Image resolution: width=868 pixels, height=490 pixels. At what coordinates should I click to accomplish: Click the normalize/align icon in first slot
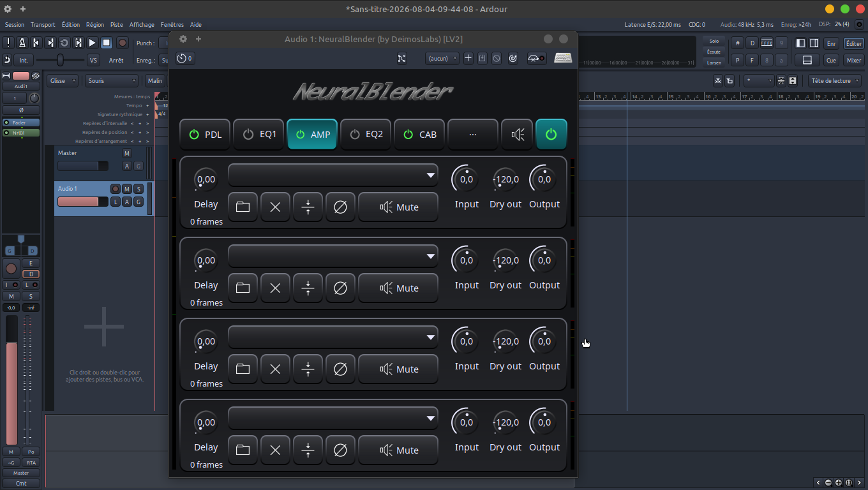(x=308, y=207)
